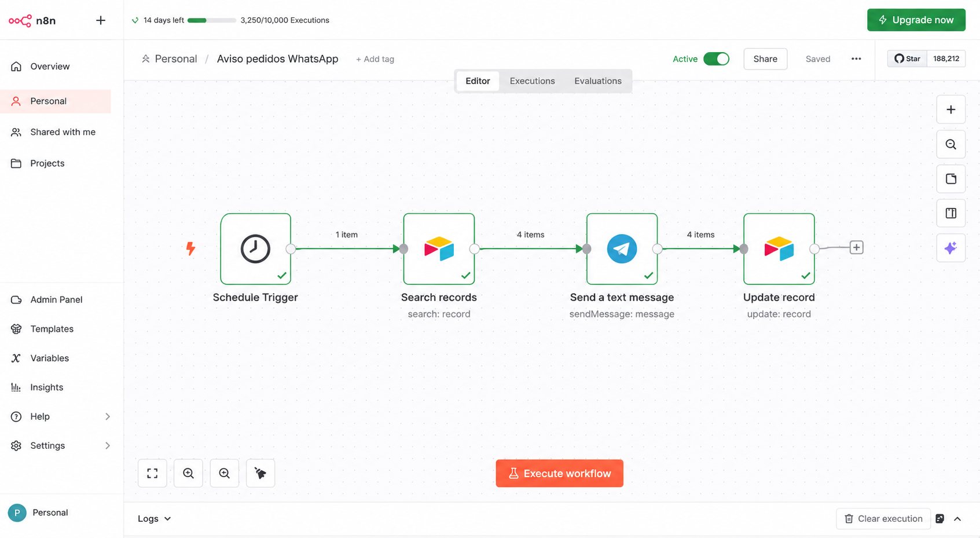Click the Schedule Trigger output handle
The width and height of the screenshot is (980, 538).
[x=291, y=249]
